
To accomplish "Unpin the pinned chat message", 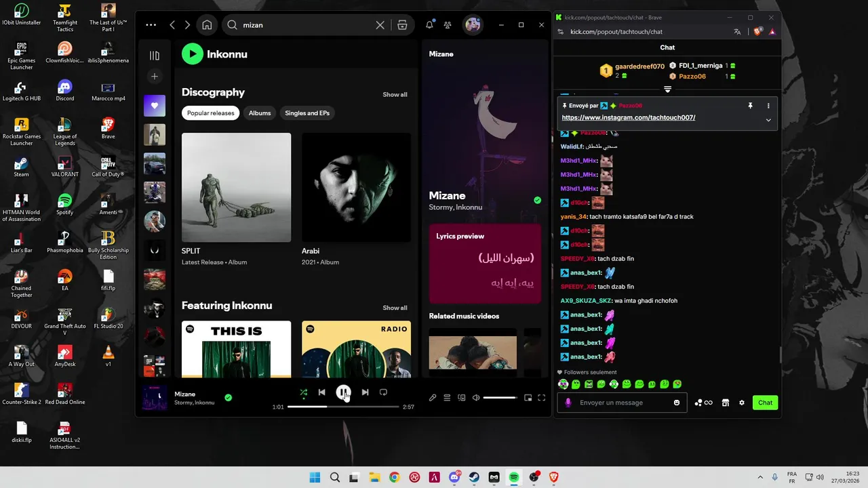I will 750,106.
